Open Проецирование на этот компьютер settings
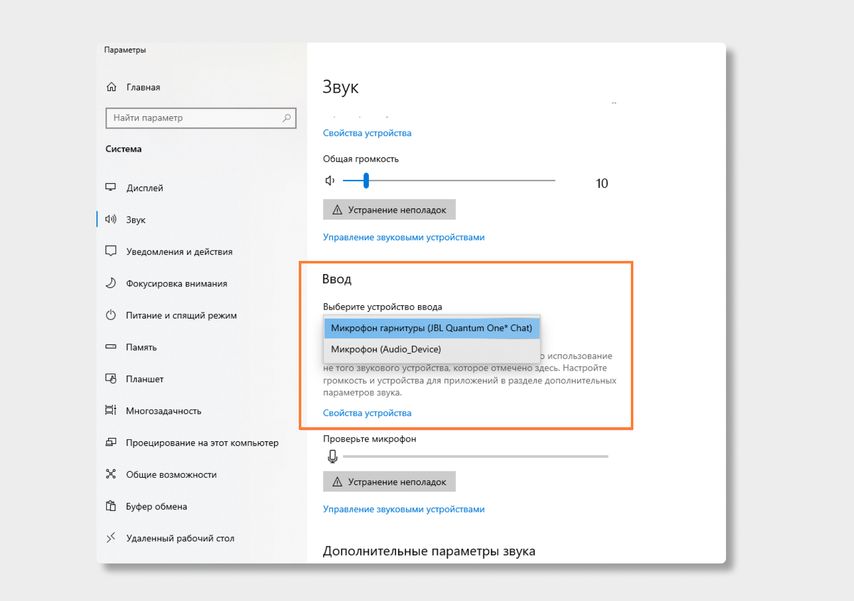 [202, 443]
